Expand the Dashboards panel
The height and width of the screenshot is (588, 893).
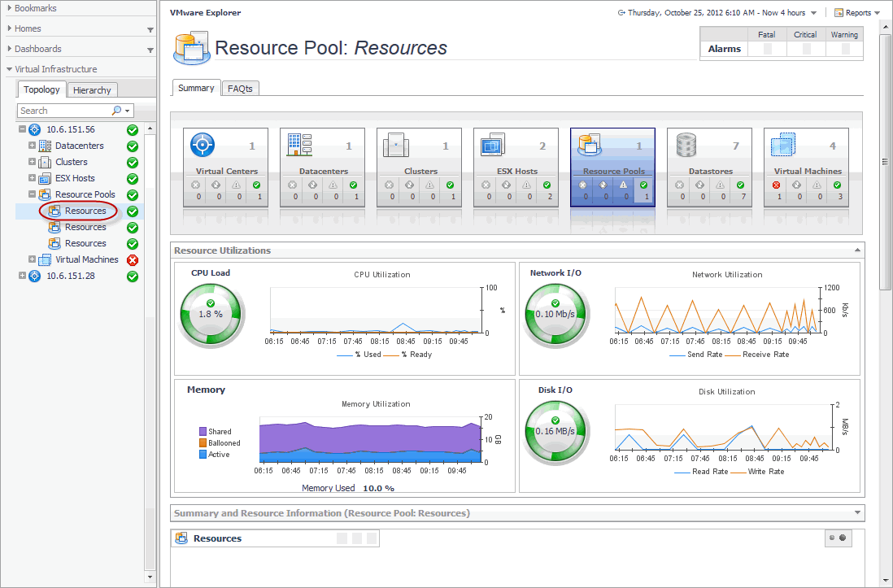click(x=150, y=50)
